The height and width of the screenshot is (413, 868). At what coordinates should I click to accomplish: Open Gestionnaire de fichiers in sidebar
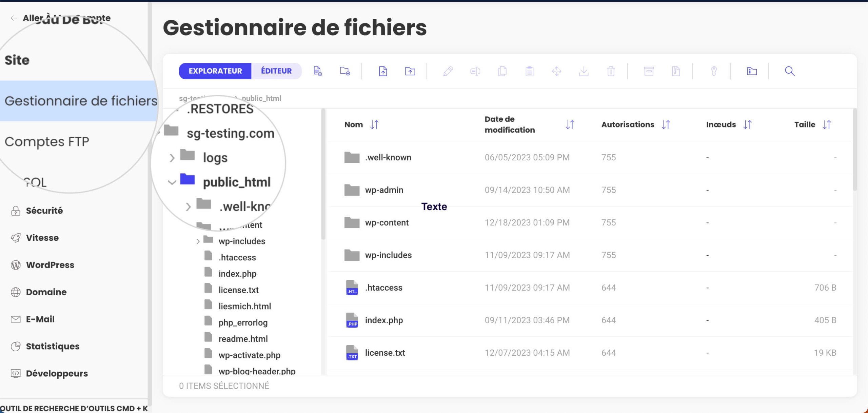click(x=79, y=101)
